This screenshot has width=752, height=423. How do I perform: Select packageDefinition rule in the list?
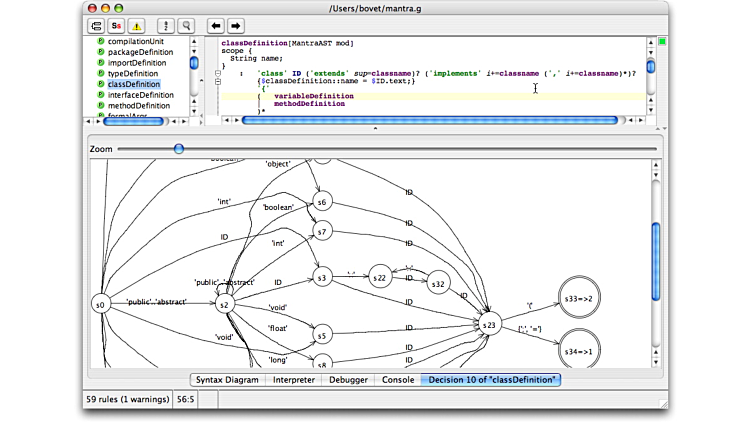[x=140, y=52]
